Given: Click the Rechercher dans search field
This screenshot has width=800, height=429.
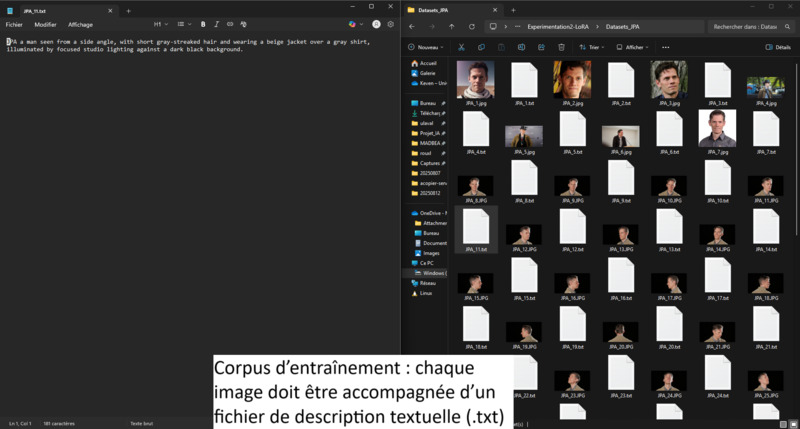Looking at the screenshot, I should click(745, 28).
